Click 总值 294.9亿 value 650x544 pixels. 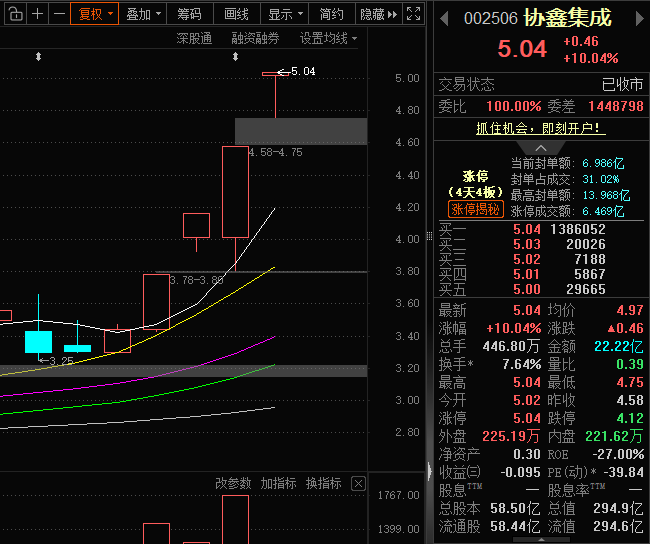(x=618, y=508)
